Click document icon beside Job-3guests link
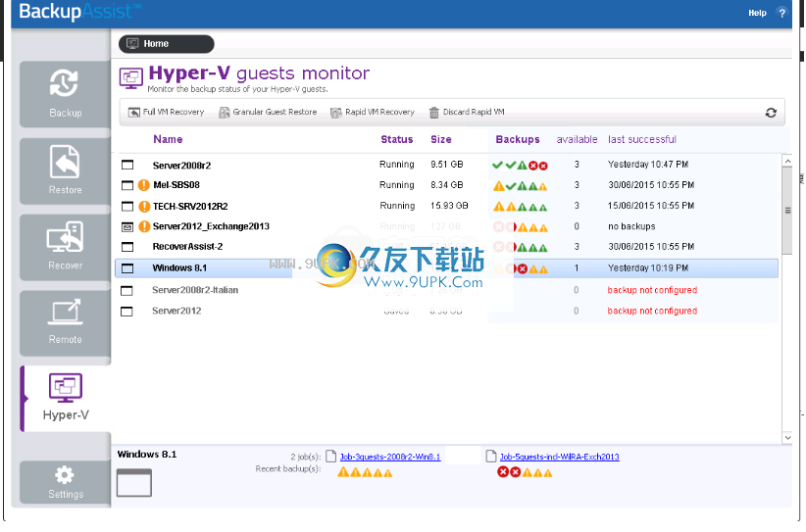The image size is (806, 532). (331, 456)
